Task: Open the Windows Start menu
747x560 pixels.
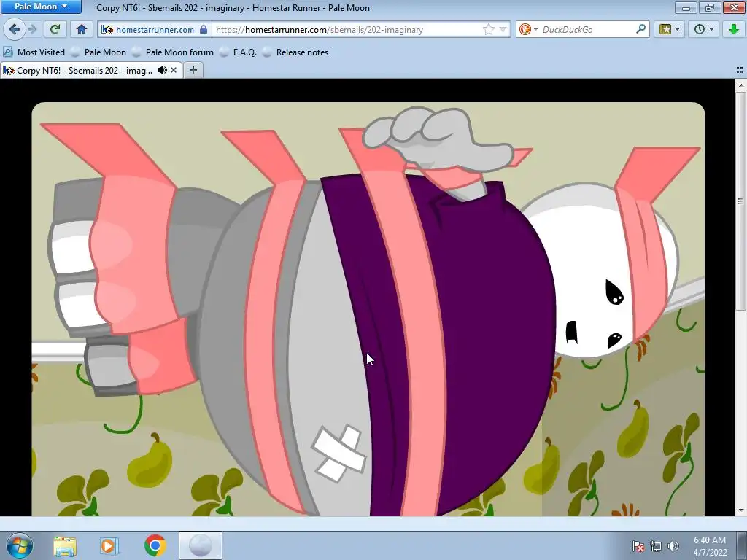Action: 20,545
